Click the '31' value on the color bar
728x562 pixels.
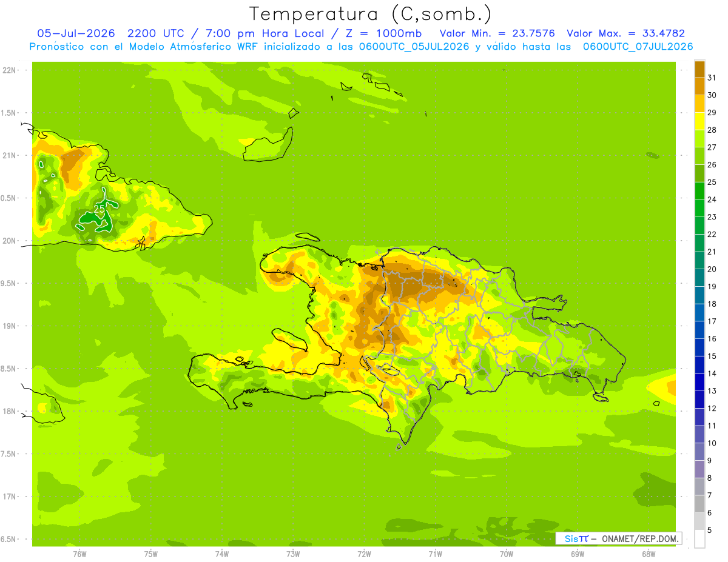[x=712, y=78]
